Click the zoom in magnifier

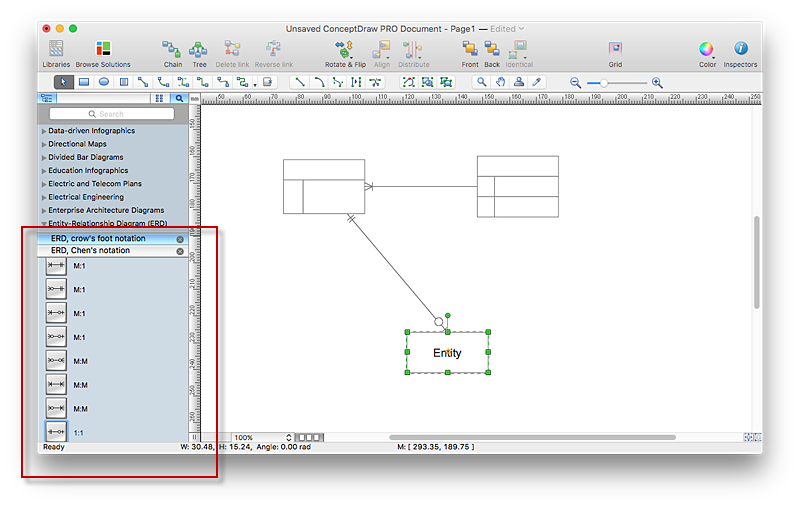[657, 83]
